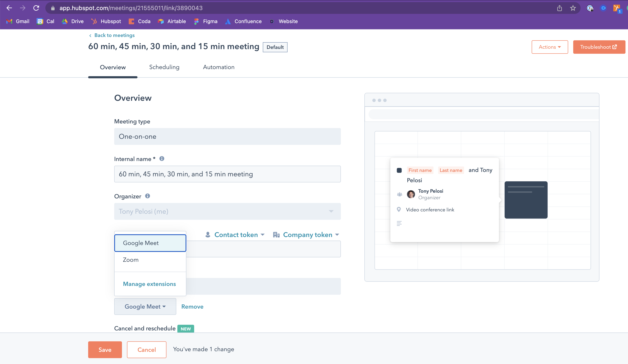Click Manage extensions in the menu
The height and width of the screenshot is (364, 628).
coord(149,284)
